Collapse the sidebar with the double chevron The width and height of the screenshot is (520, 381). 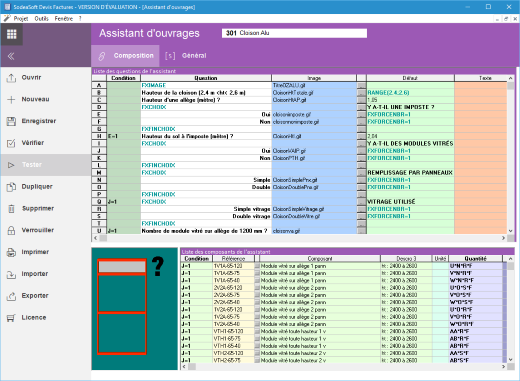[11, 56]
